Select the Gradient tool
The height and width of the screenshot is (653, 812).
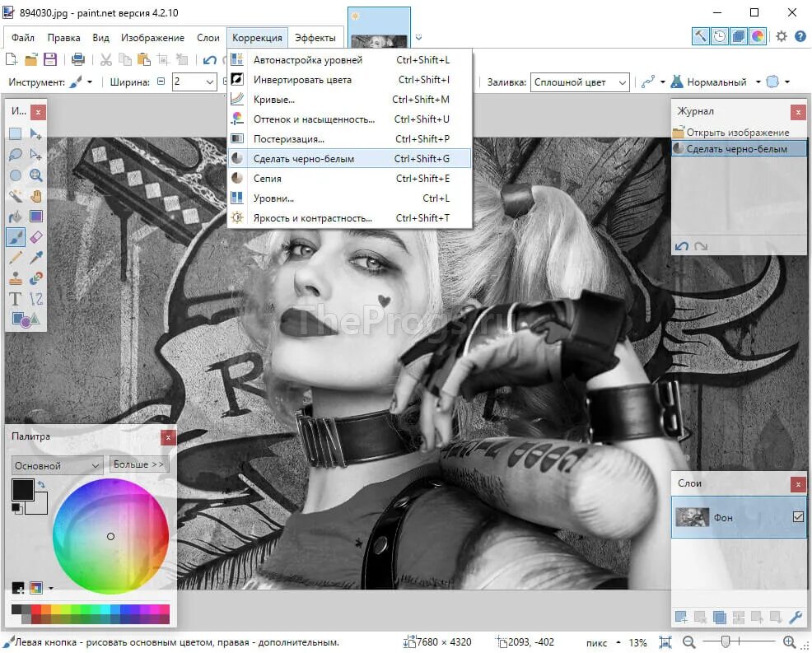[35, 217]
